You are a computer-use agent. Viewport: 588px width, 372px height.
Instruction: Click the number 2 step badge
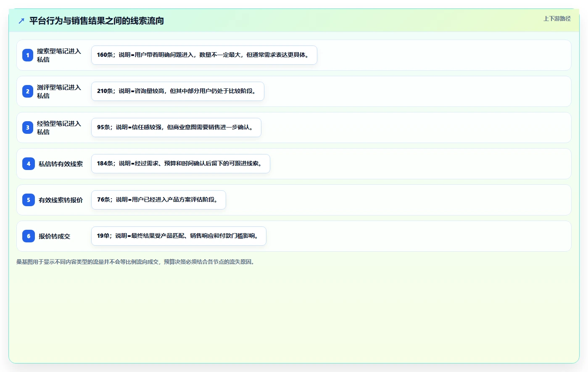(x=28, y=91)
